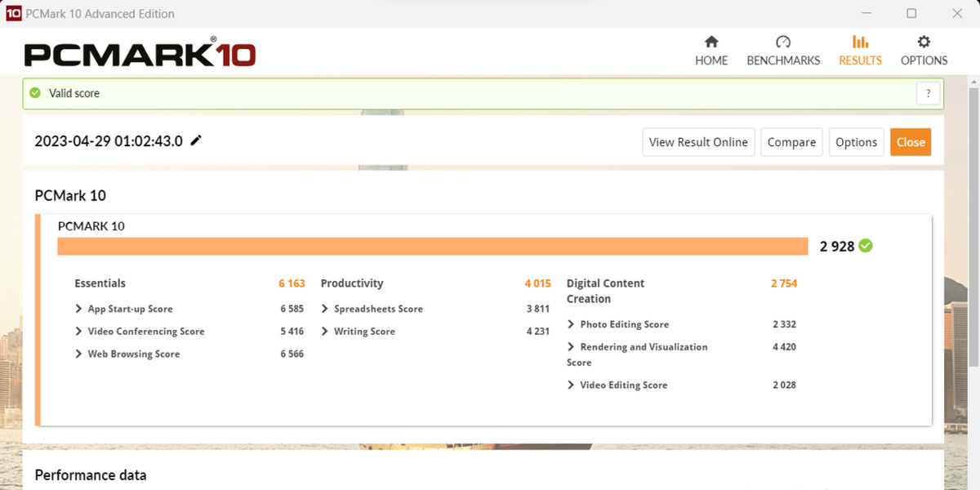Open the Home tab
Viewport: 980px width, 490px height.
[711, 51]
